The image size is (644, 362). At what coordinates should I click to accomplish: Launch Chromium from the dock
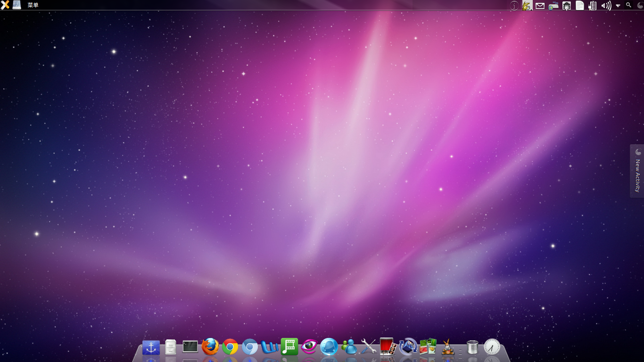250,347
